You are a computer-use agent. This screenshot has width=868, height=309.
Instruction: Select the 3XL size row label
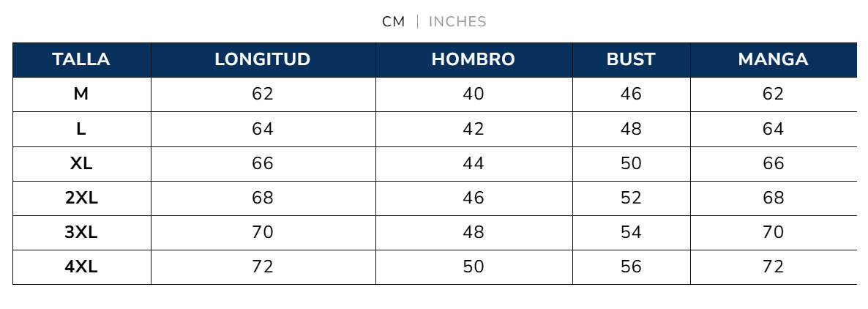pos(81,232)
